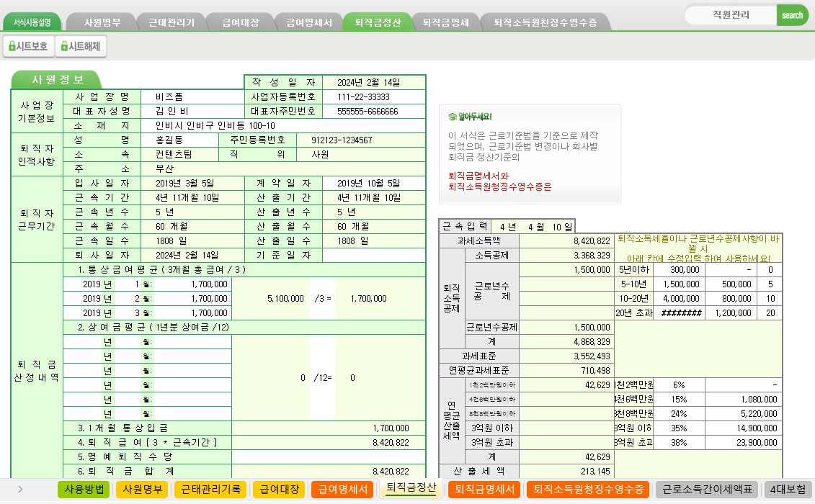This screenshot has width=815, height=504.
Task: Click the 작성일자 cell 2024년 2월 14일
Action: point(374,83)
